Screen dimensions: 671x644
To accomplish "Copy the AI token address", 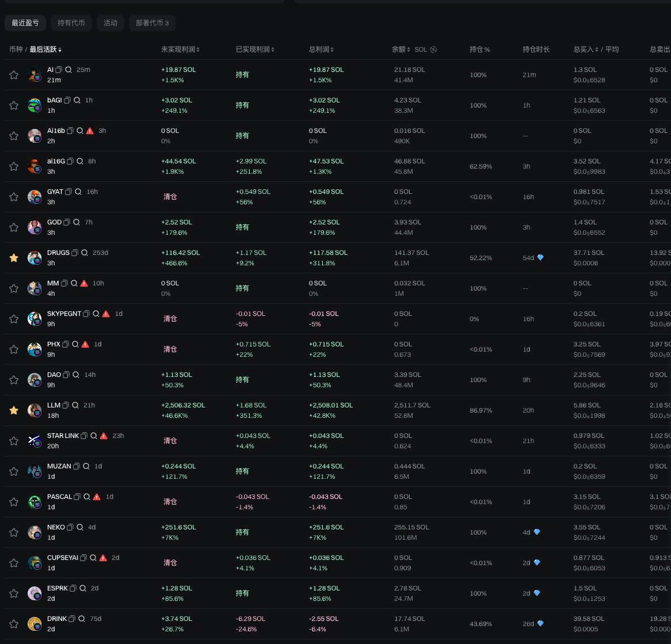I will [59, 70].
